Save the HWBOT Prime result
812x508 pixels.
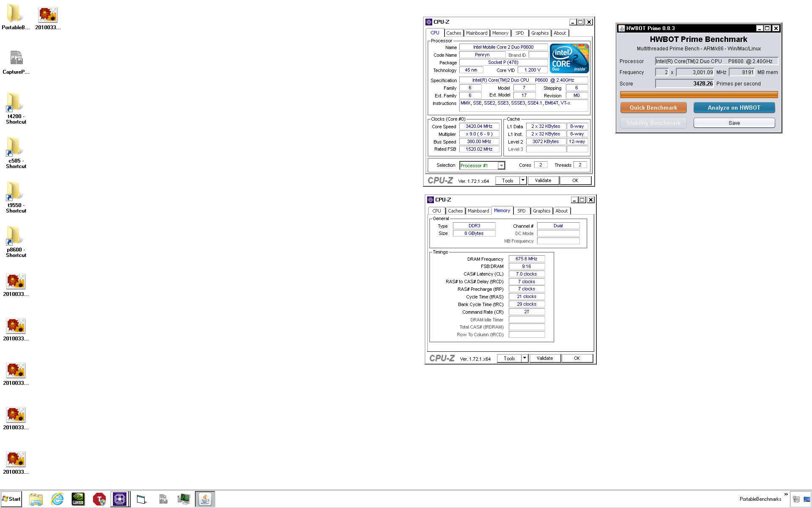(734, 123)
